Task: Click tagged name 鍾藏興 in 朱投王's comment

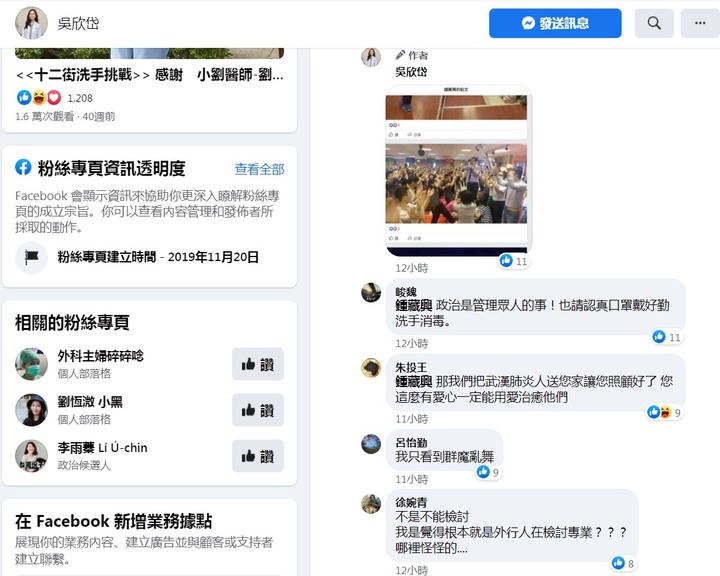Action: pos(414,381)
